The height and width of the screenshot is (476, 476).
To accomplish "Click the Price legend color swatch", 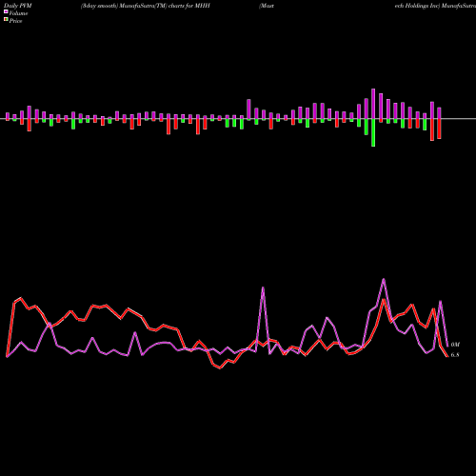I will coord(6,20).
